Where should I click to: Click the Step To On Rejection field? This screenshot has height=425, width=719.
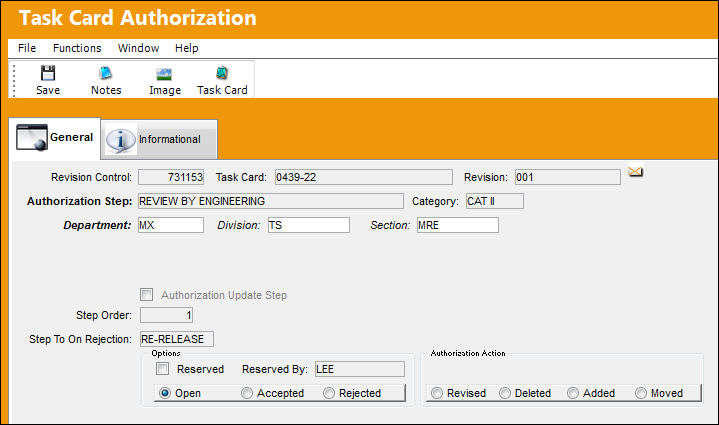(x=177, y=339)
